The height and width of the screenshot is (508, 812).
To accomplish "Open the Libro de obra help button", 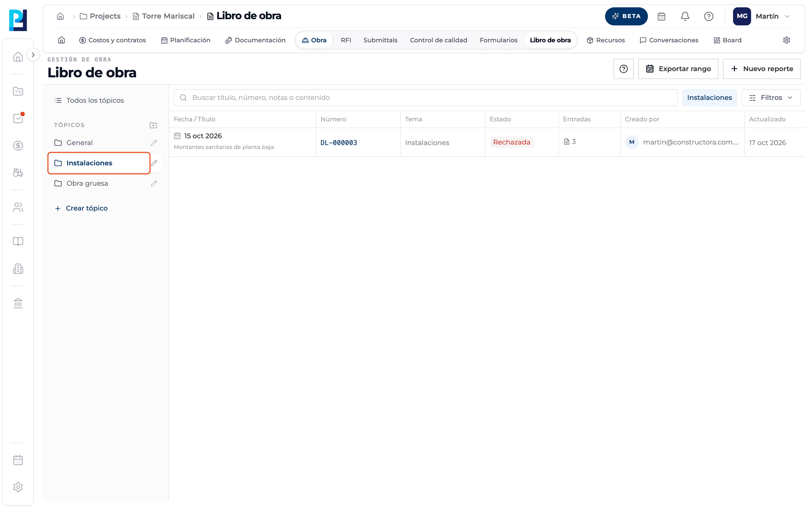I will [623, 69].
